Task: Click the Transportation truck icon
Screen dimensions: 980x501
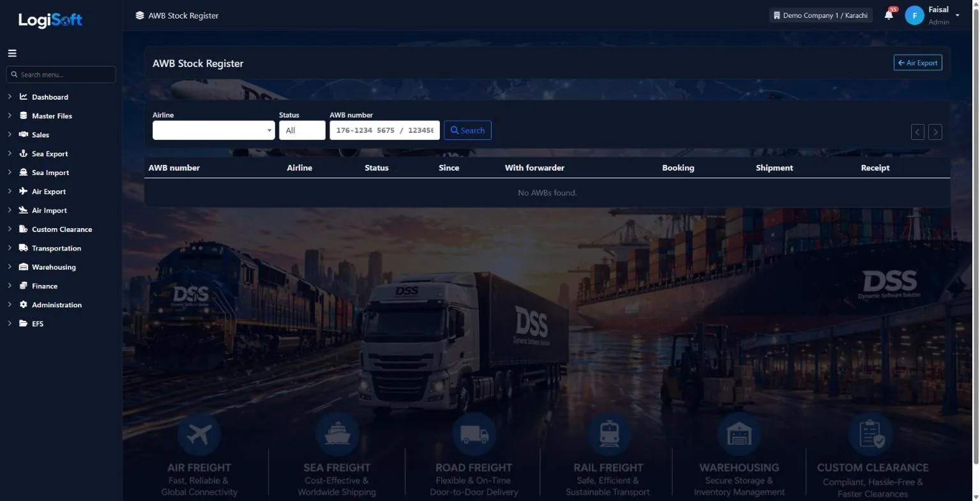Action: pos(24,248)
